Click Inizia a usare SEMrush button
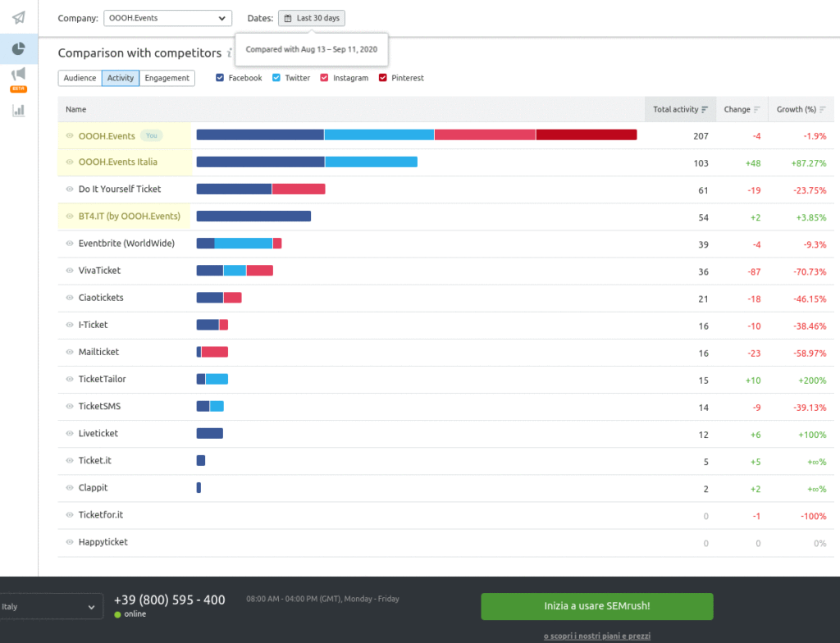 click(596, 606)
